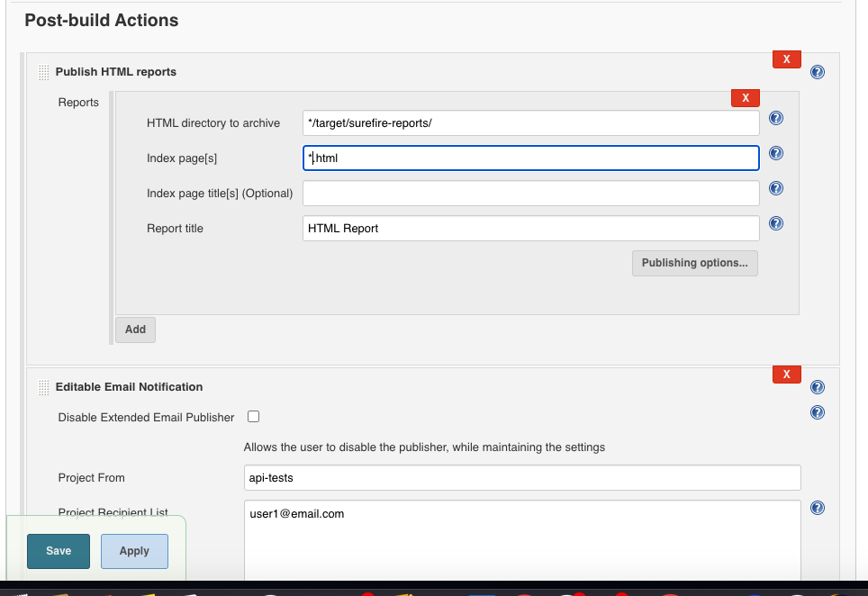868x596 pixels.
Task: Delete the inner HTML report entry
Action: (745, 98)
